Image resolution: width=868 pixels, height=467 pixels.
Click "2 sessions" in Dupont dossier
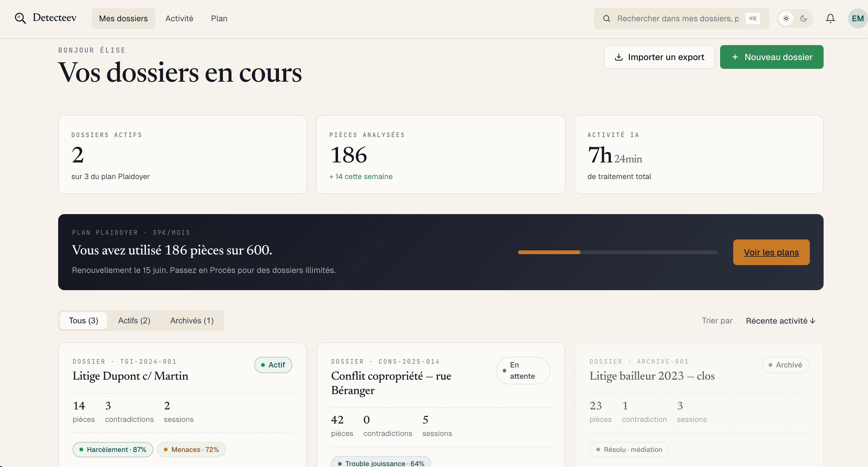pos(179,412)
